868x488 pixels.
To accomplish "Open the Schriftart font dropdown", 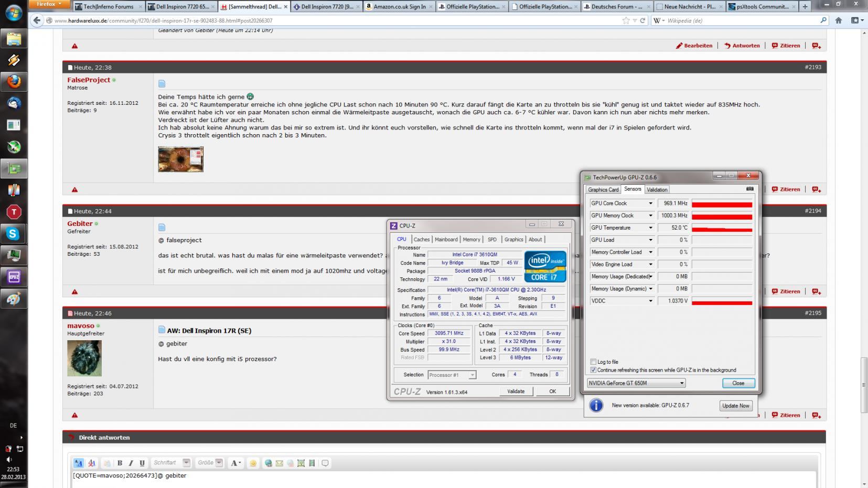I will (x=171, y=463).
